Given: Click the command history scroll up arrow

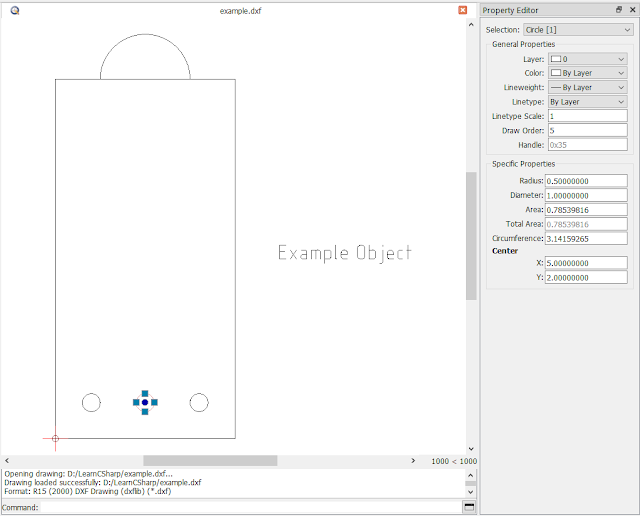Looking at the screenshot, I should [x=471, y=475].
